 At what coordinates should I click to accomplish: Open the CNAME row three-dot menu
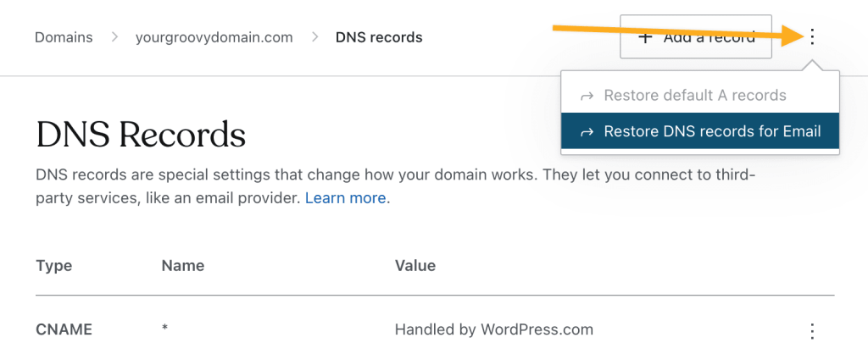tap(812, 330)
